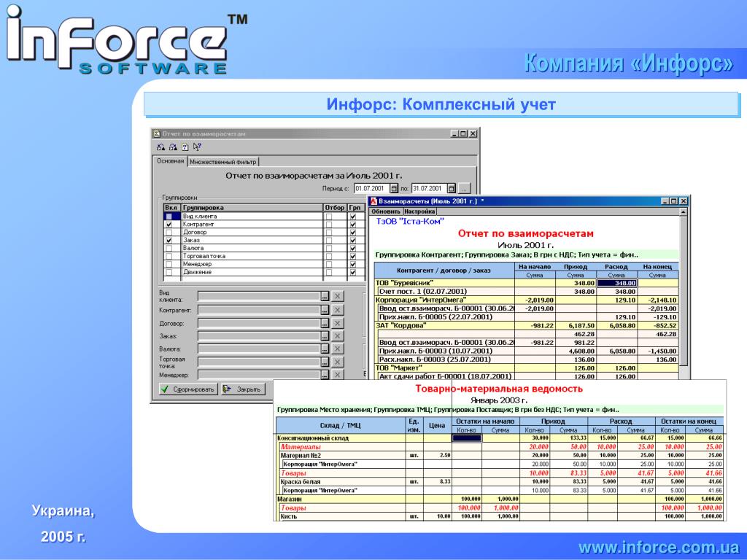
Task: Enable Вкл checkbox for Валюта
Action: tap(169, 248)
